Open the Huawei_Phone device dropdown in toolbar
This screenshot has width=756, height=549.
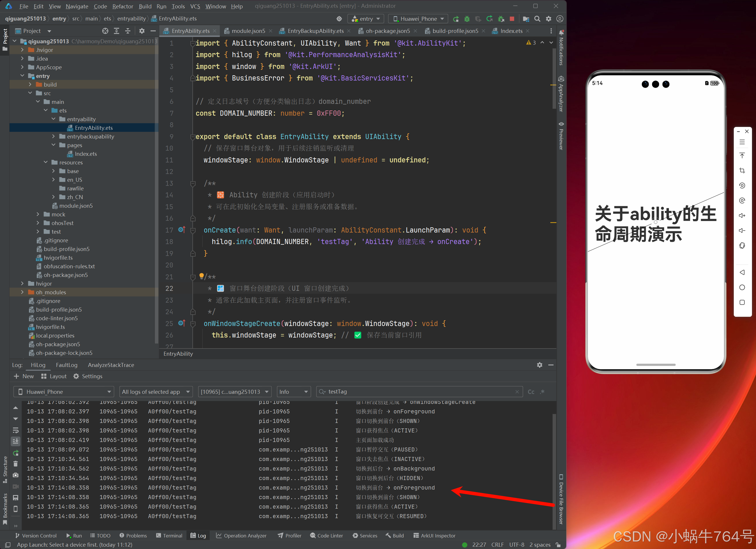(418, 19)
